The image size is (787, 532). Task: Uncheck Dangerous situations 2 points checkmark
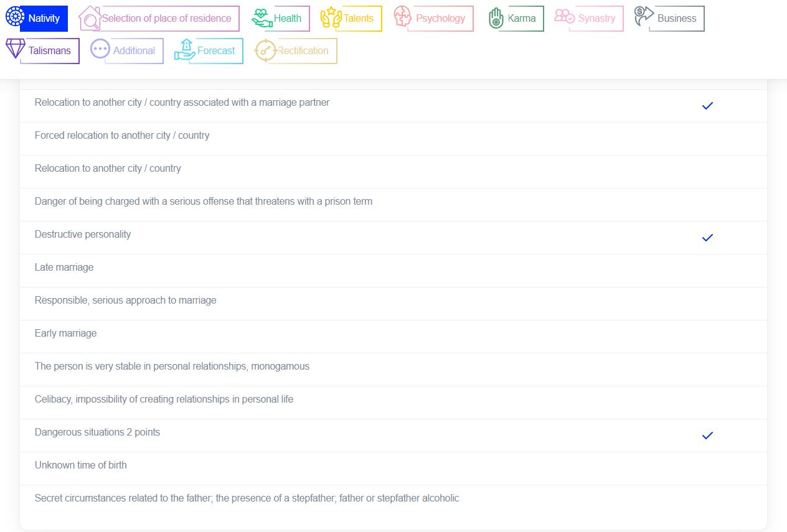coord(707,436)
